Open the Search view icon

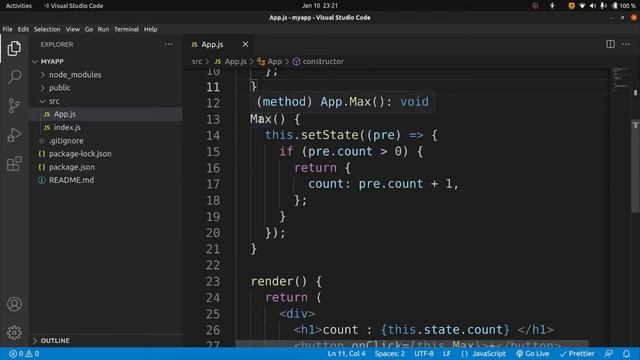[x=14, y=76]
